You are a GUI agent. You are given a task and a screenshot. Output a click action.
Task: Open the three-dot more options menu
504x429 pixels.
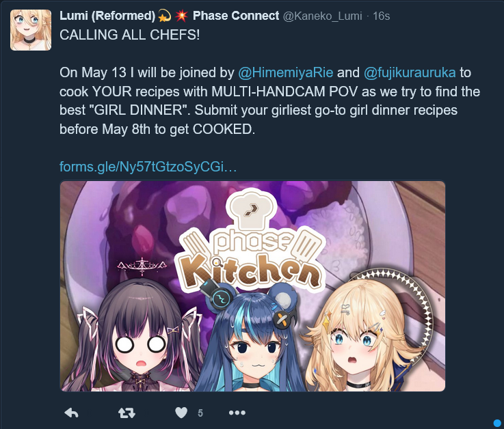237,413
